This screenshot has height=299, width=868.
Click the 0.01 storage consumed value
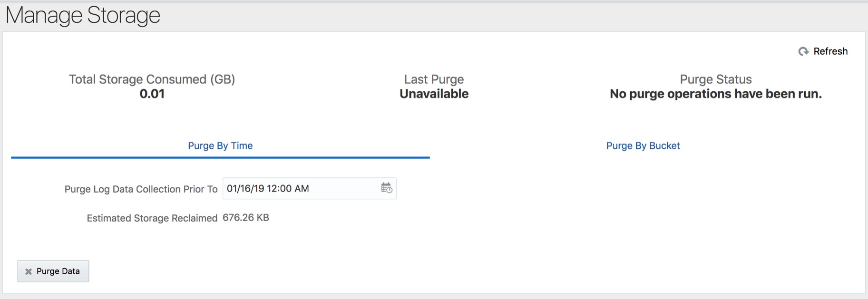(152, 94)
